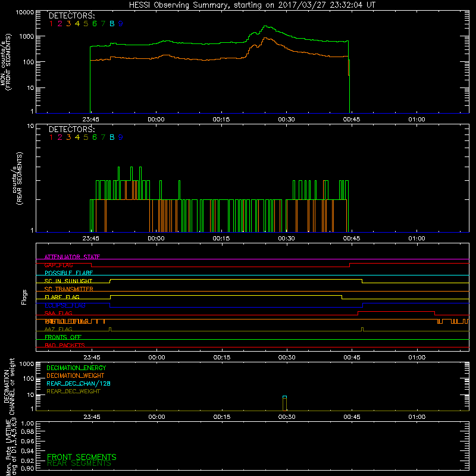Click the DETECTORS: heading in the top panel
The image size is (476, 476).
(x=72, y=16)
